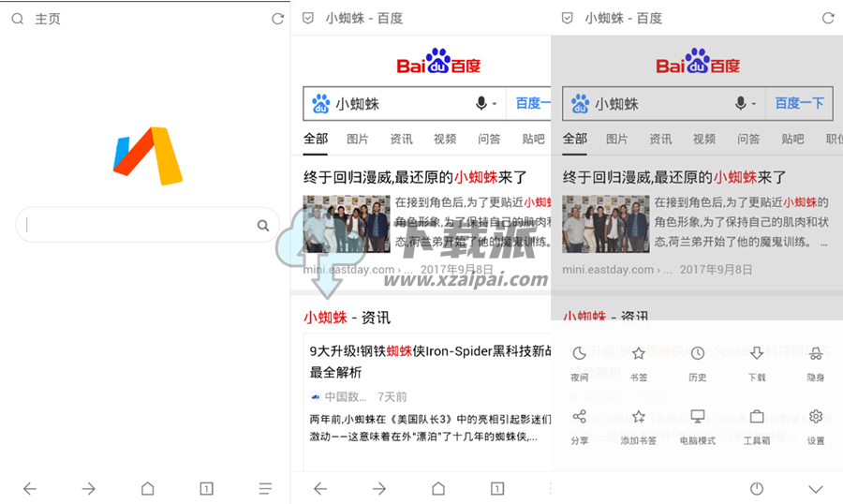Click the Baidu logo in the right screen
843x504 pixels.
(x=697, y=61)
